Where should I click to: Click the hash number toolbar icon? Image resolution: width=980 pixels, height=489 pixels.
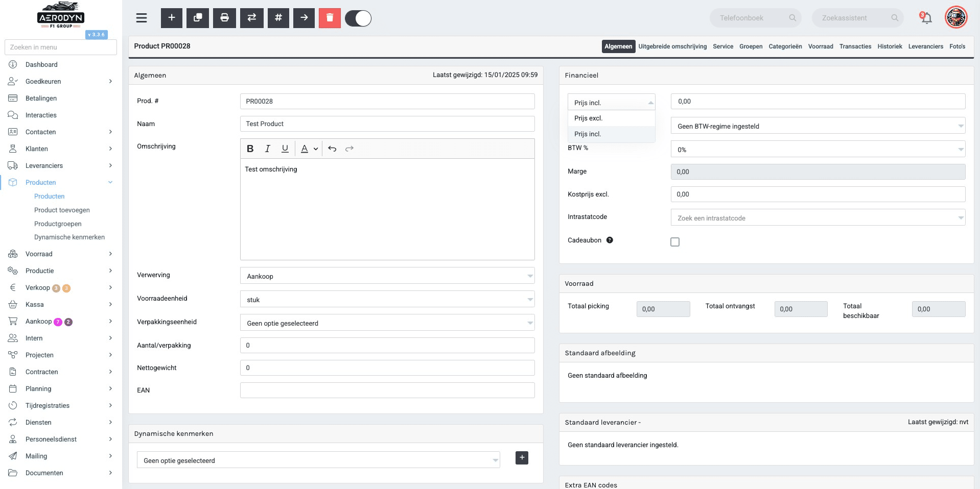[x=278, y=18]
